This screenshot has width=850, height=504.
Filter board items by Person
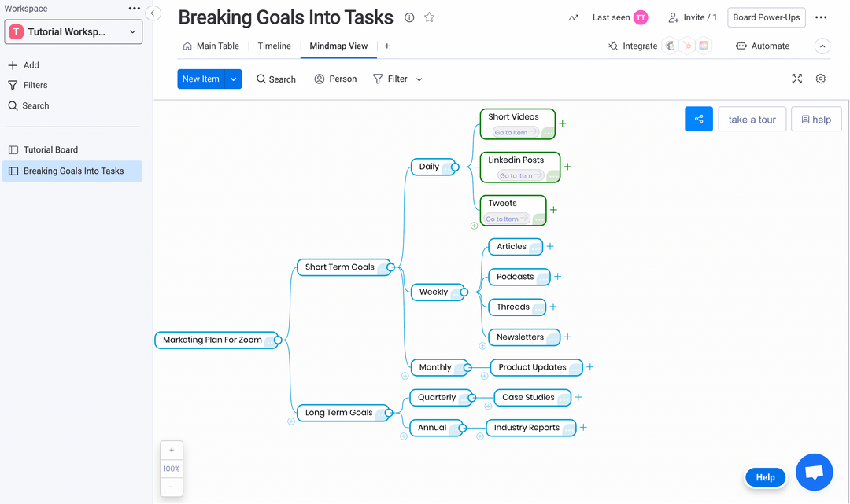(x=335, y=79)
